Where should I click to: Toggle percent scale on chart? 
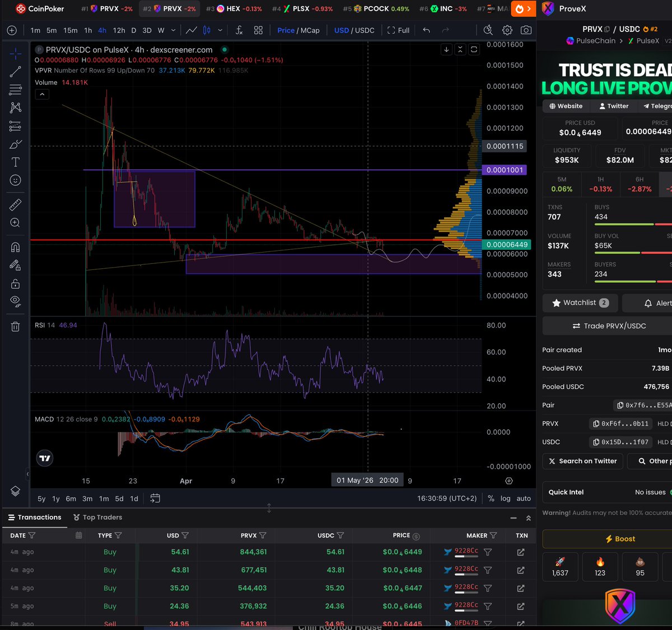tap(491, 498)
